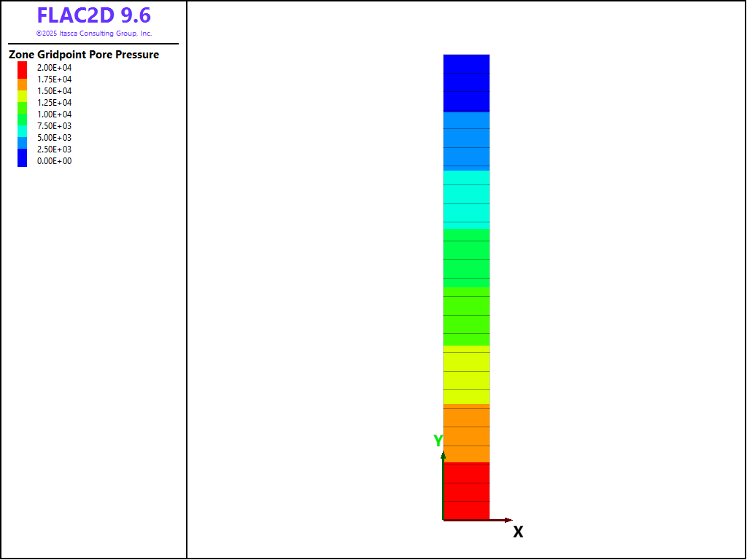The height and width of the screenshot is (560, 747).
Task: Pick the orange band in the model column
Action: [x=466, y=434]
